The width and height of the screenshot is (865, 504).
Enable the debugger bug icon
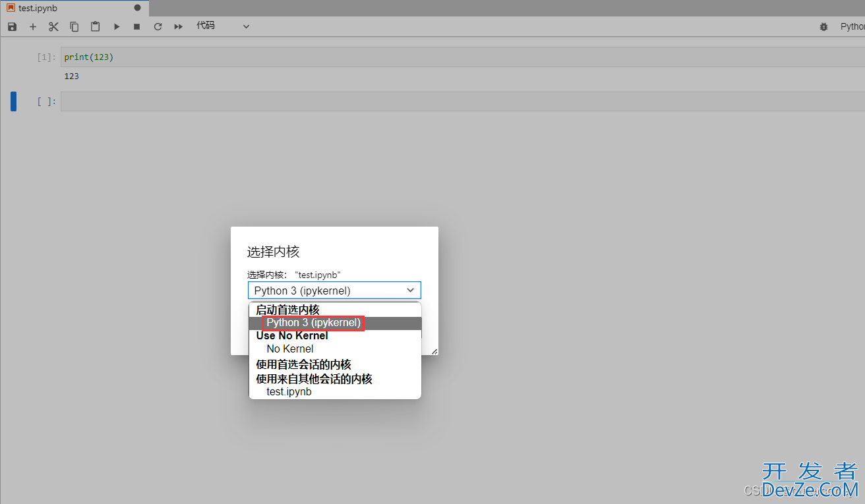823,27
